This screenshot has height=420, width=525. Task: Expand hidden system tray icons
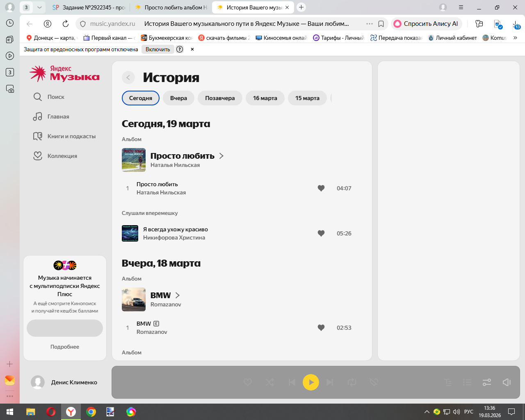(x=427, y=412)
